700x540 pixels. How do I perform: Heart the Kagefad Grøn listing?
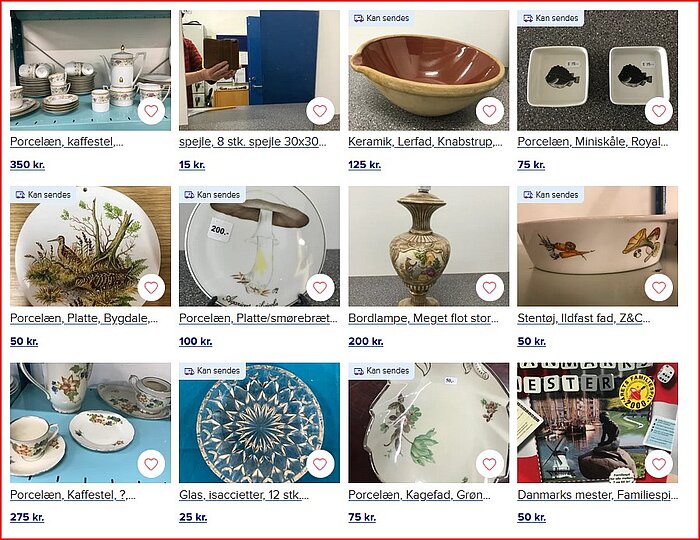pos(490,464)
